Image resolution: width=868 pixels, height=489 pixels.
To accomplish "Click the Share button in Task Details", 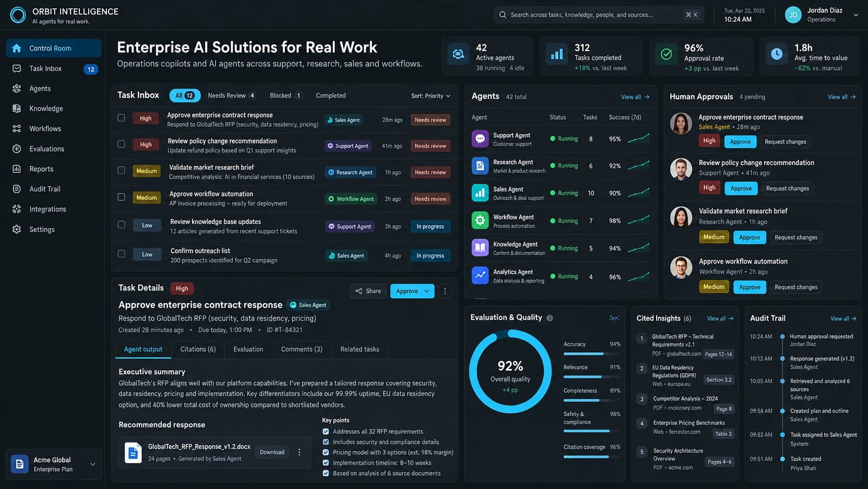I will point(368,291).
